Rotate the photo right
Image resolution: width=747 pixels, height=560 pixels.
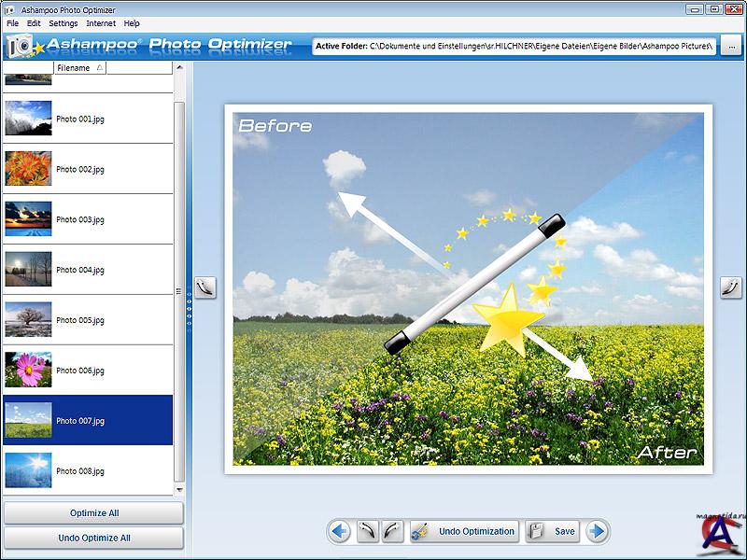coord(392,532)
